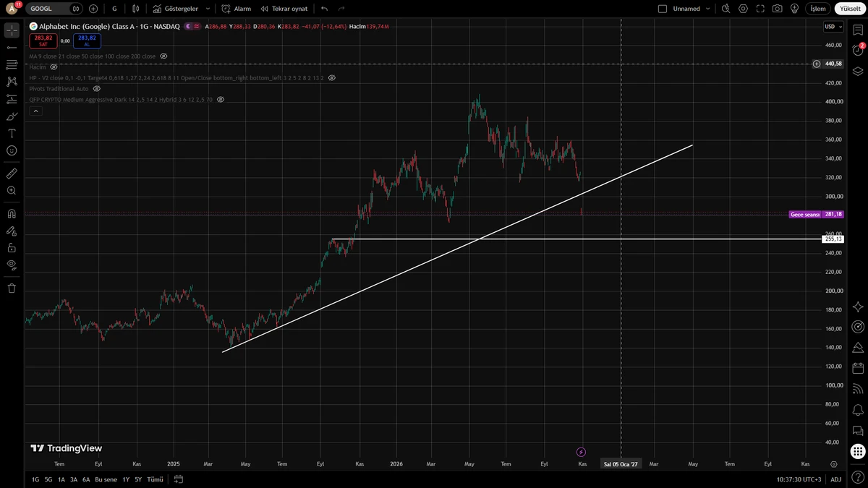Activate the zoom in tool

click(x=12, y=191)
